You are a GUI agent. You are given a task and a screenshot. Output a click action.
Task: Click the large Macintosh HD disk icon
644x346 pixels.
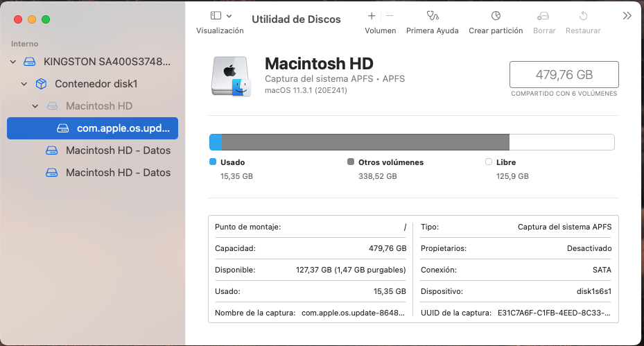pyautogui.click(x=231, y=76)
